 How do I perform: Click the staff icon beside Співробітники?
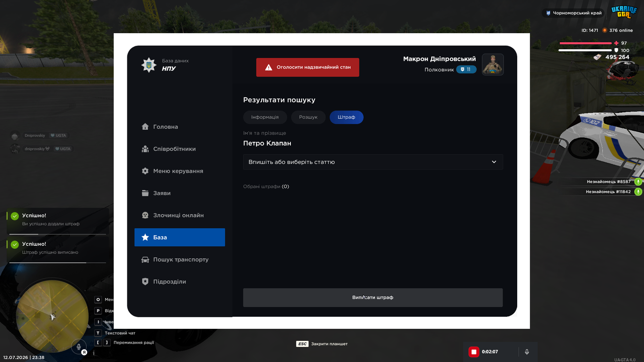[145, 149]
